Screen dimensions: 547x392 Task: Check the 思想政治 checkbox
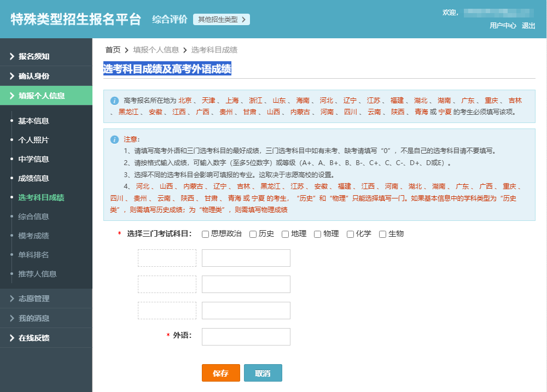[205, 234]
